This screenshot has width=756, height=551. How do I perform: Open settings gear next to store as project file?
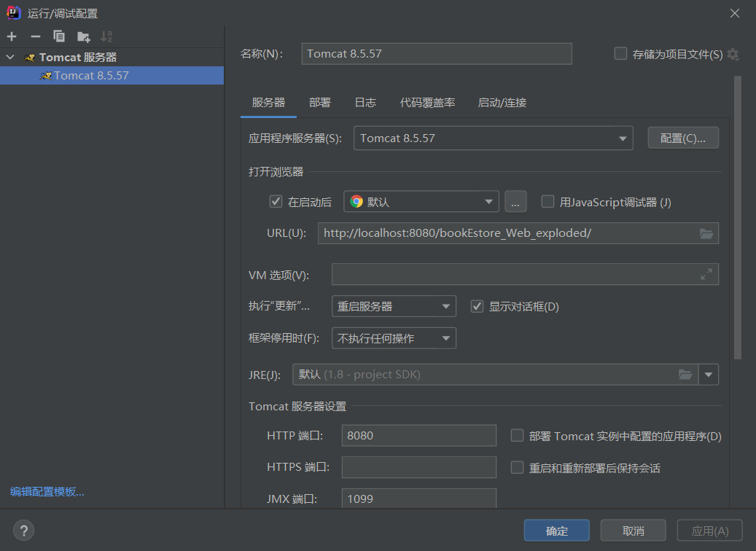[733, 54]
